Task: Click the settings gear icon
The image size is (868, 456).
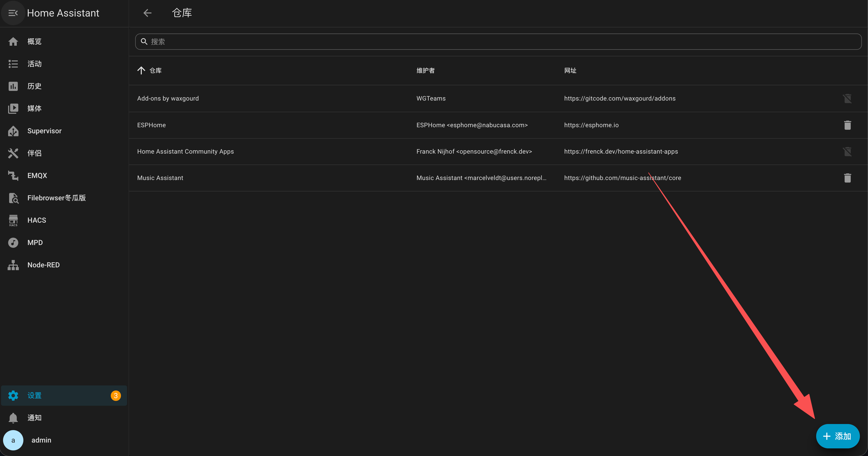Action: [x=13, y=396]
